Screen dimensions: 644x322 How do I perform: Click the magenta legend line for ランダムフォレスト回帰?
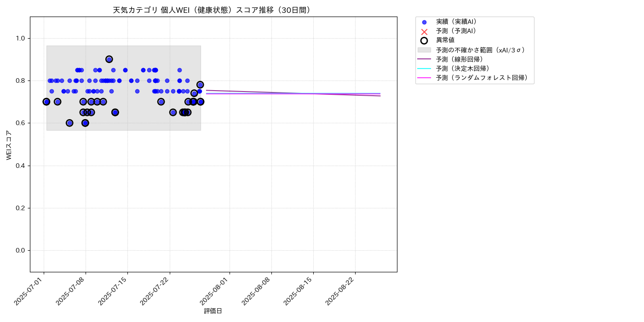click(424, 78)
